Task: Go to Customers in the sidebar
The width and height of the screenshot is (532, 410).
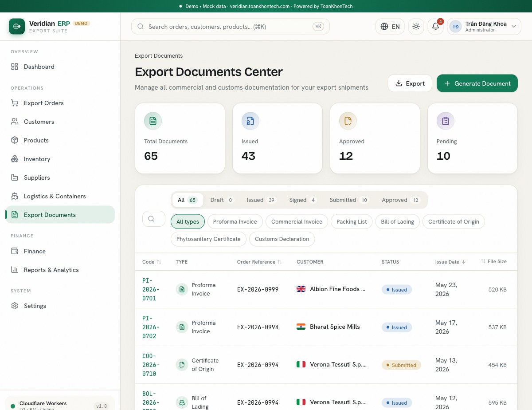Action: [60, 122]
